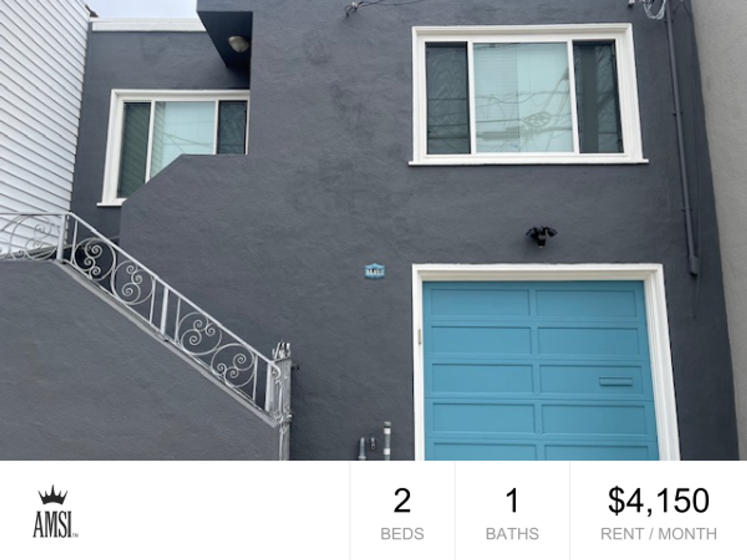Screen dimensions: 747x560
Task: Open the $4,150 rent price
Action: 658,501
